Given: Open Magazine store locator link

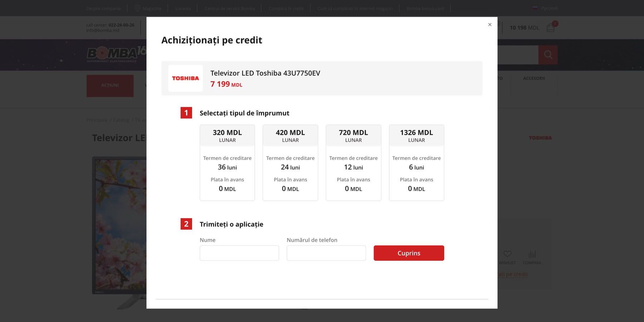Looking at the screenshot, I should (148, 8).
